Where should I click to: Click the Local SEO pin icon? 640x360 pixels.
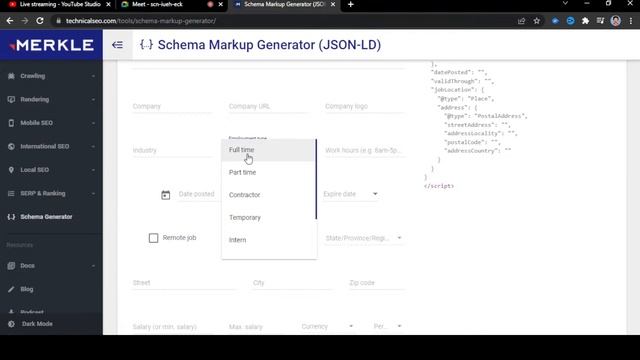click(11, 170)
